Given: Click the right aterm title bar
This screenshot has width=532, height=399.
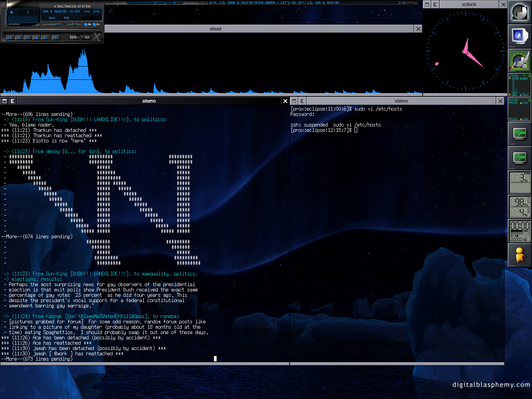Looking at the screenshot, I should 401,101.
